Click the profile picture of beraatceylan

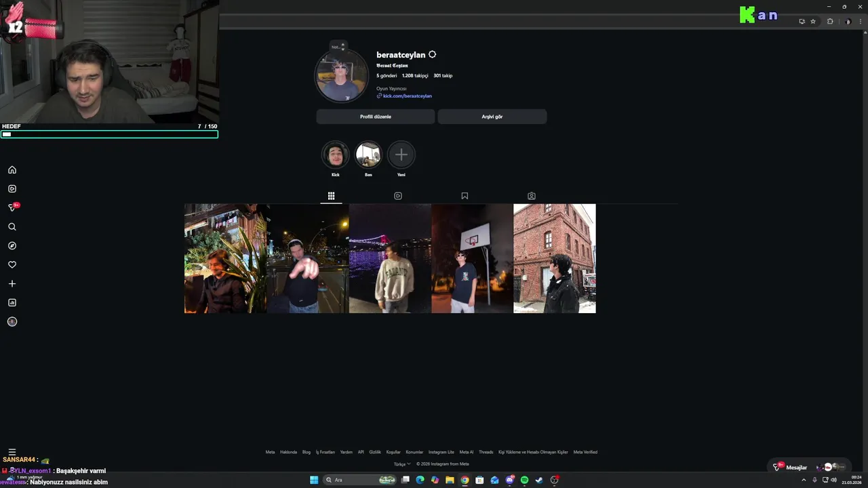341,75
